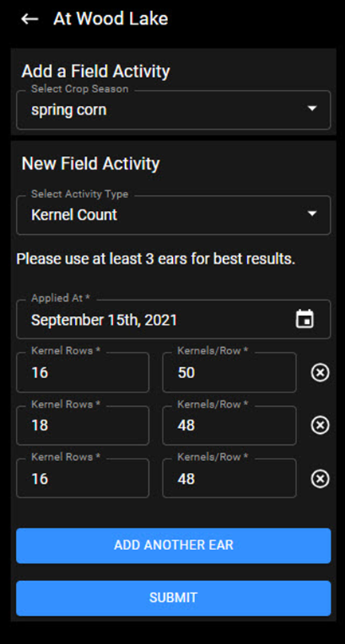Click the 'New Field Activity' section heading
The width and height of the screenshot is (345, 644).
[91, 163]
